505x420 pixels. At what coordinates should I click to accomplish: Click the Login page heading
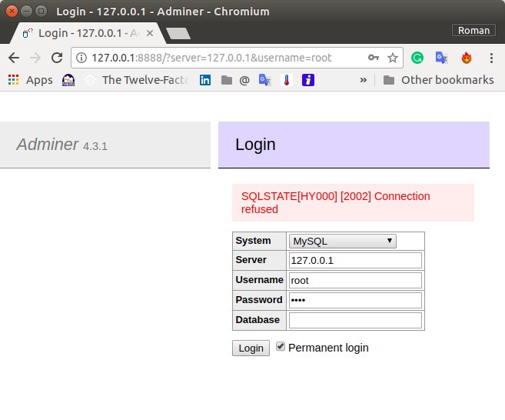(x=255, y=145)
